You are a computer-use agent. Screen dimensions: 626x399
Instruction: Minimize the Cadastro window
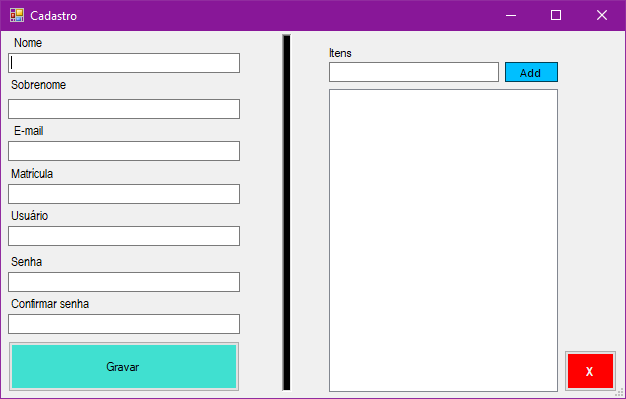(511, 16)
